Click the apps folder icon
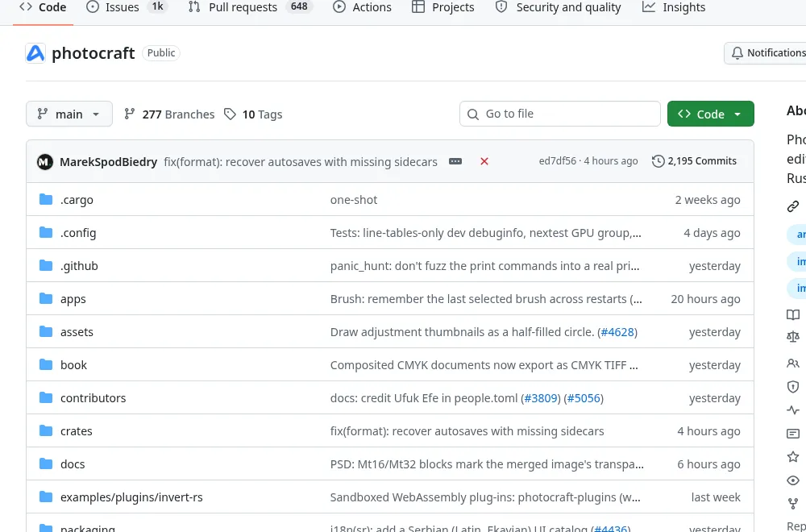The image size is (806, 532). pos(46,298)
